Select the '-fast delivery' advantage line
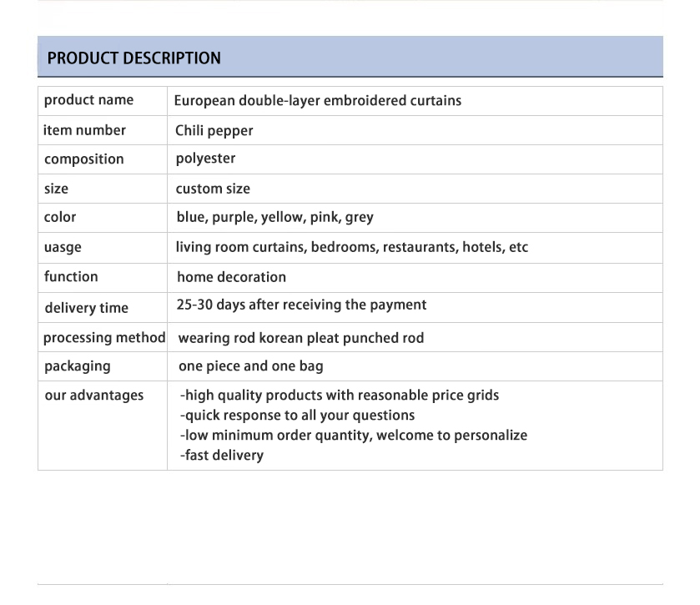Viewport: 700px width, 605px height. pos(222,456)
